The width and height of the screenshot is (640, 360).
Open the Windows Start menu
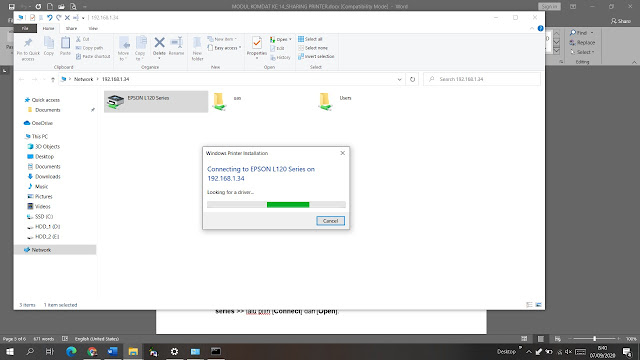[10, 351]
